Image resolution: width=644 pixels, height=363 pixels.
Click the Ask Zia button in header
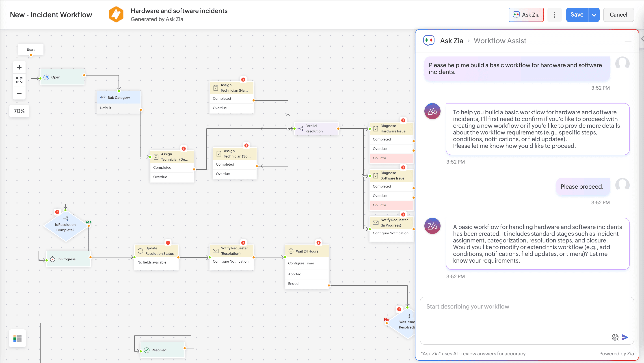[x=526, y=15]
